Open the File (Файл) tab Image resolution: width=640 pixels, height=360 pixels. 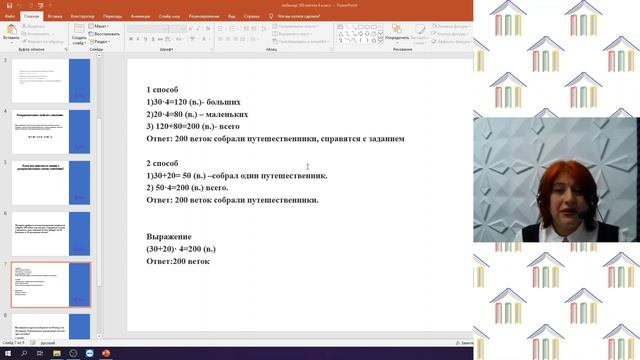(10, 16)
